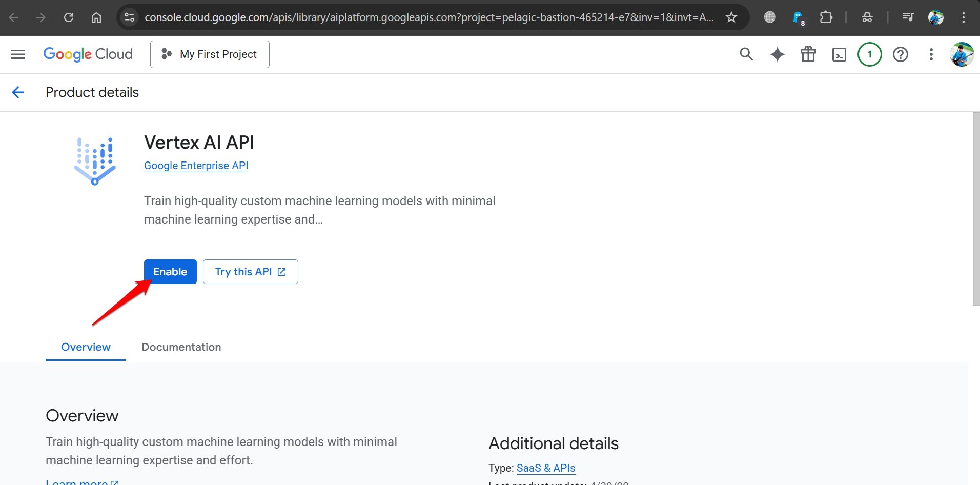
Task: Open the Google Cloud navigation menu
Action: [x=18, y=54]
